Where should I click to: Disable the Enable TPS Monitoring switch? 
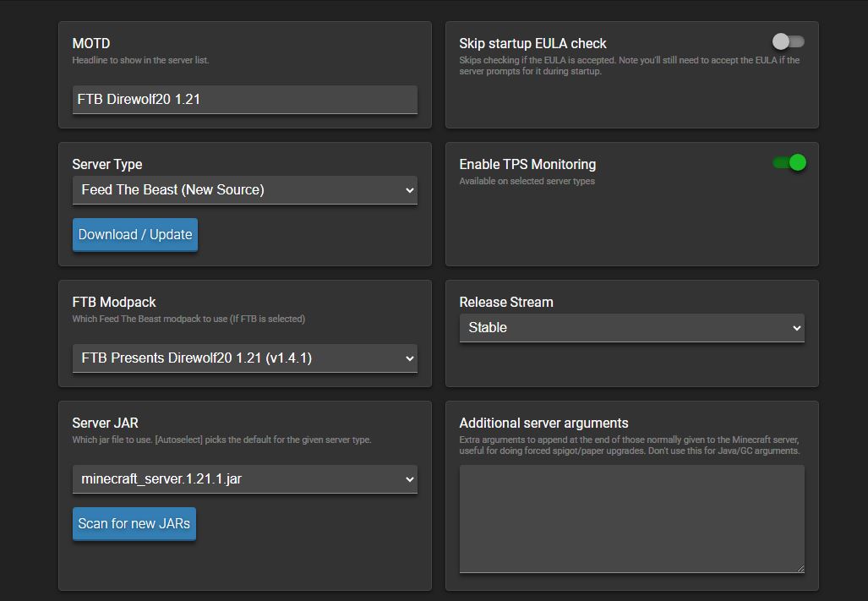(x=789, y=162)
